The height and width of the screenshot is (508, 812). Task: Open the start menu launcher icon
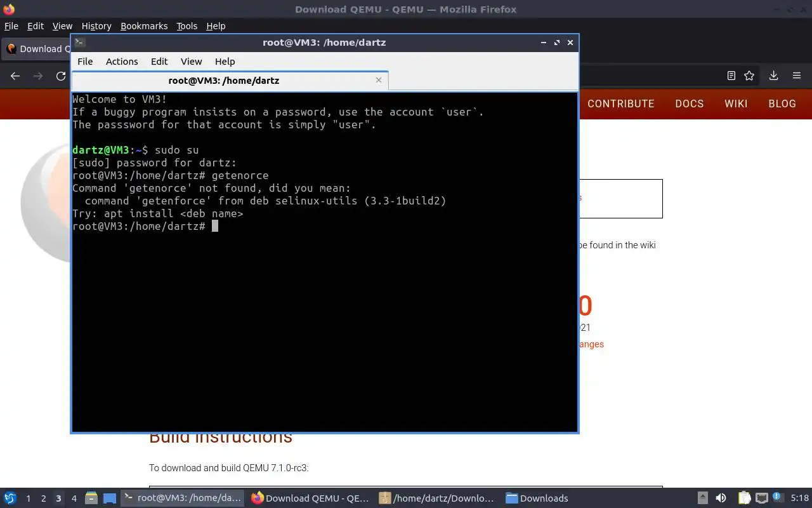pyautogui.click(x=10, y=498)
